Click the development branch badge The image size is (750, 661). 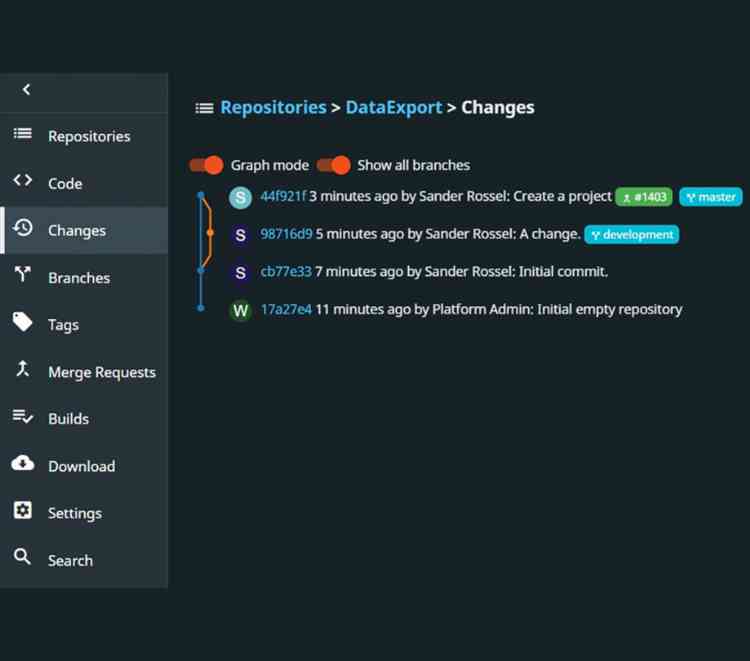tap(631, 235)
